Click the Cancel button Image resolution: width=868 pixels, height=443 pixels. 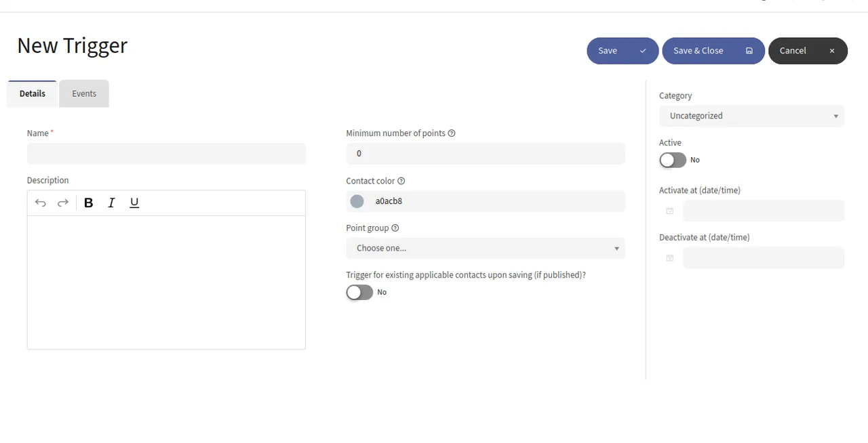pos(808,51)
